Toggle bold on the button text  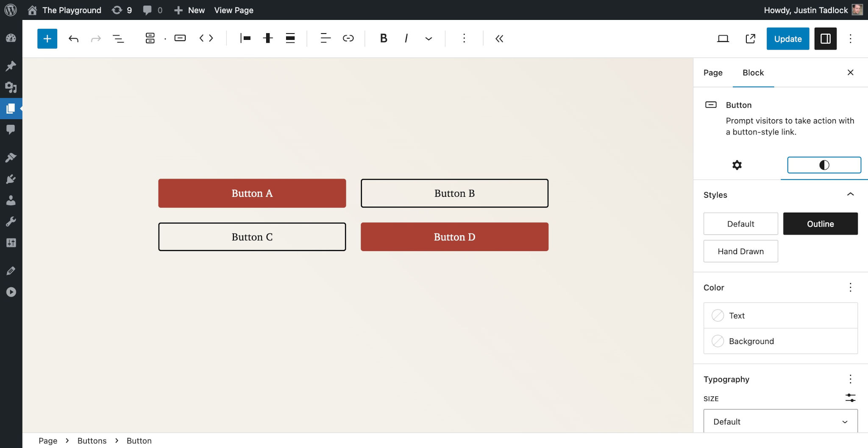pos(383,38)
